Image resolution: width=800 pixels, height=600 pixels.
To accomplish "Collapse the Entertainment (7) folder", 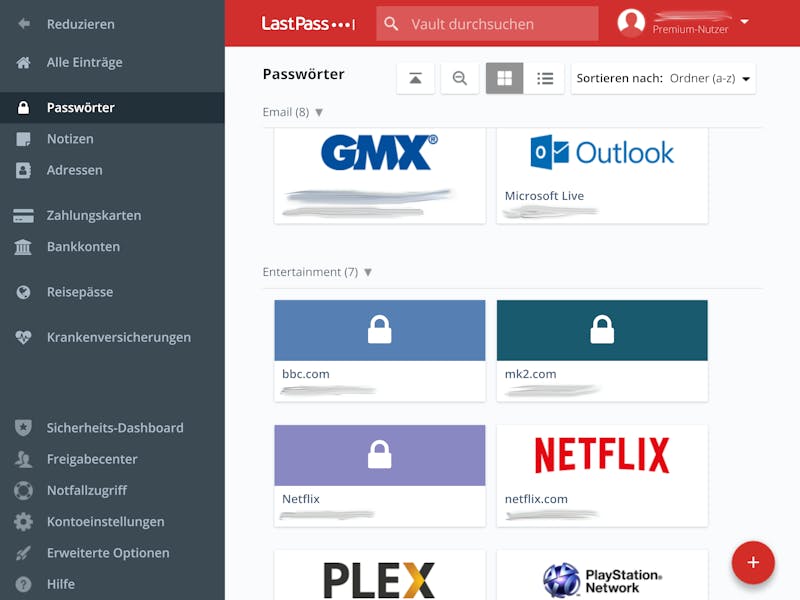I will (368, 272).
